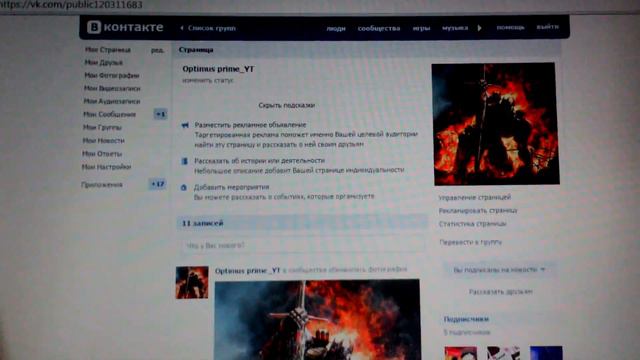Open Мои Ответы in sidebar
Viewport: 640px width, 360px height.
click(x=102, y=154)
